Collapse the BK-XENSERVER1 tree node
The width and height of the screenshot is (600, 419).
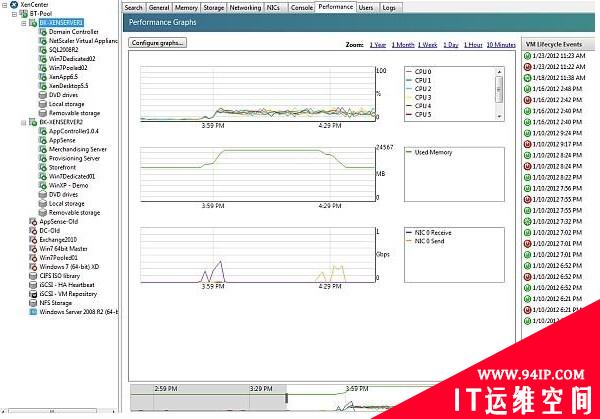(x=24, y=23)
